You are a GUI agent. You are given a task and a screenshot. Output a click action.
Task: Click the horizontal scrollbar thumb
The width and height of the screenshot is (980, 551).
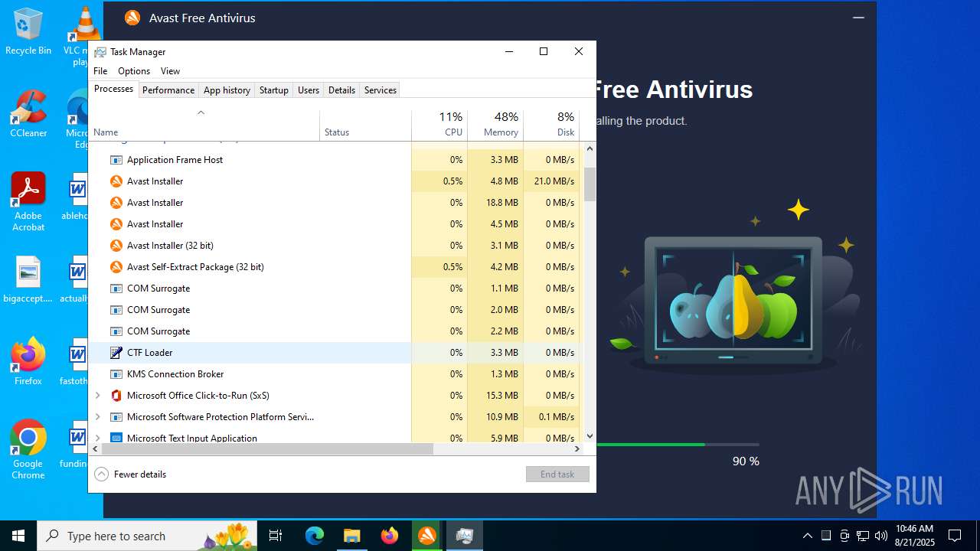[x=267, y=449]
